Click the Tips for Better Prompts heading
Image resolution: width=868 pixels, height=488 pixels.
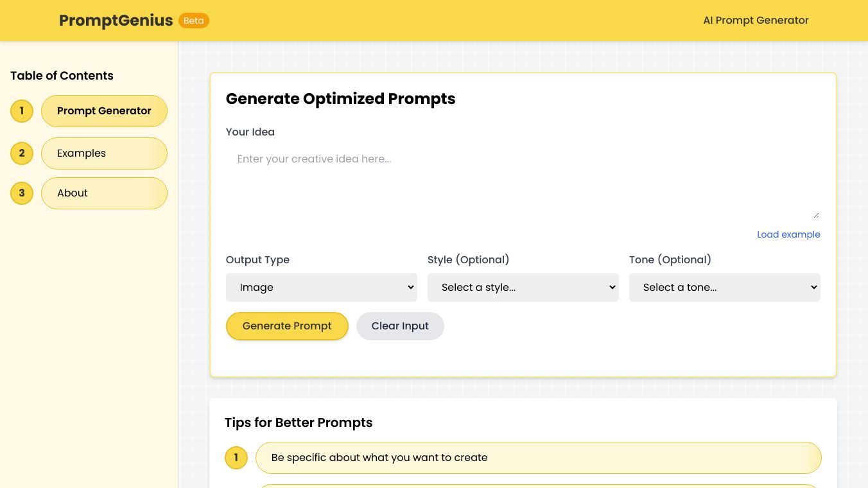point(299,423)
